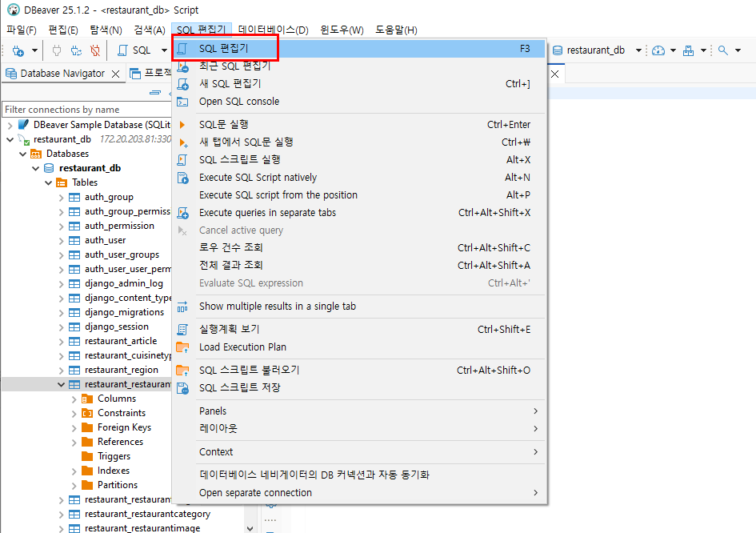Open the Context submenu
This screenshot has width=756, height=533.
[360, 452]
